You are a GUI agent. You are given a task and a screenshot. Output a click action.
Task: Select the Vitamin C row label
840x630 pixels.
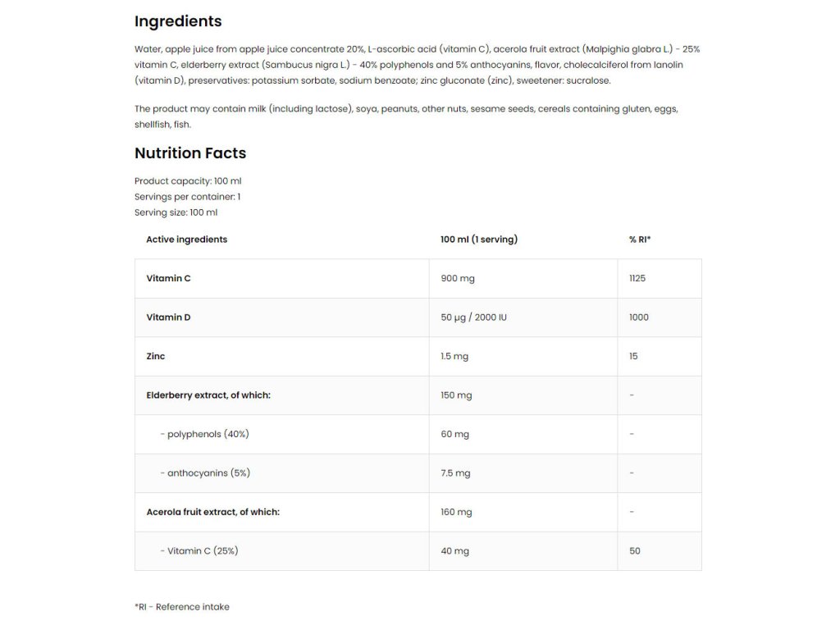click(168, 279)
